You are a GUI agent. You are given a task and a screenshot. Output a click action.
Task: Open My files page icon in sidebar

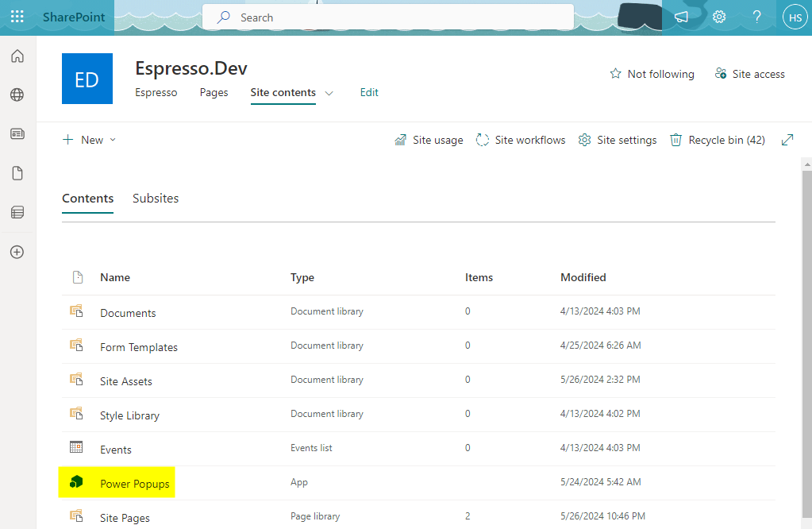[x=17, y=173]
